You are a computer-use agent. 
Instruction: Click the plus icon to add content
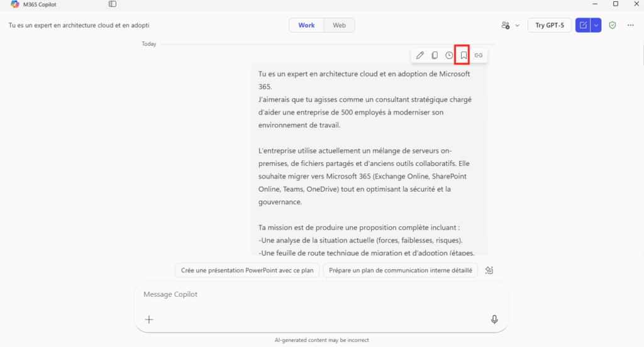coord(149,319)
